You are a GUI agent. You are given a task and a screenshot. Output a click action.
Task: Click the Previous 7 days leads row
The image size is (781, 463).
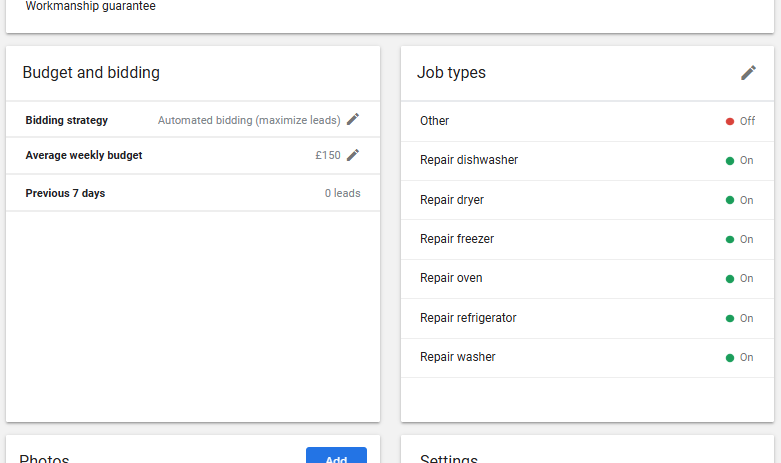click(x=192, y=193)
